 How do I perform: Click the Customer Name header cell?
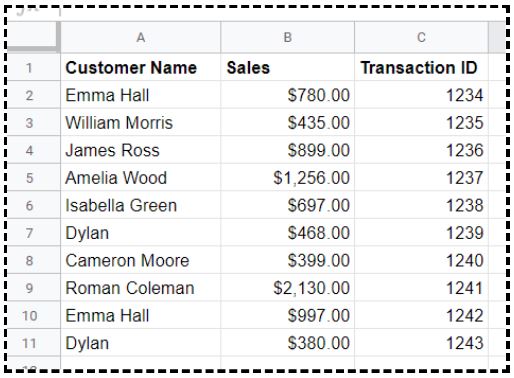(x=140, y=67)
